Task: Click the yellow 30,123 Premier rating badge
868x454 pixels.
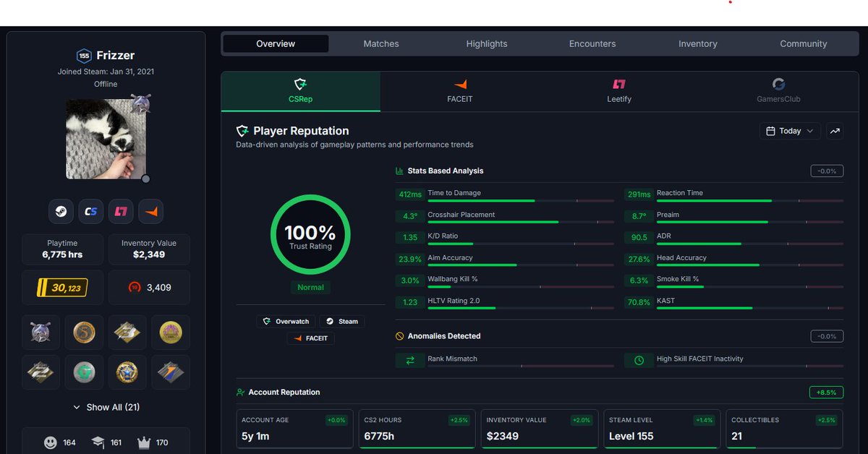Action: pos(62,288)
